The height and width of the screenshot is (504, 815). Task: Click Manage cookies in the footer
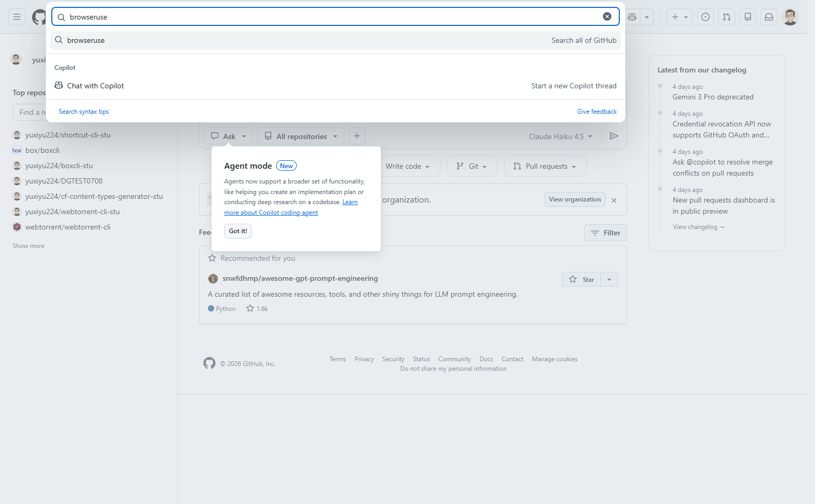(555, 359)
